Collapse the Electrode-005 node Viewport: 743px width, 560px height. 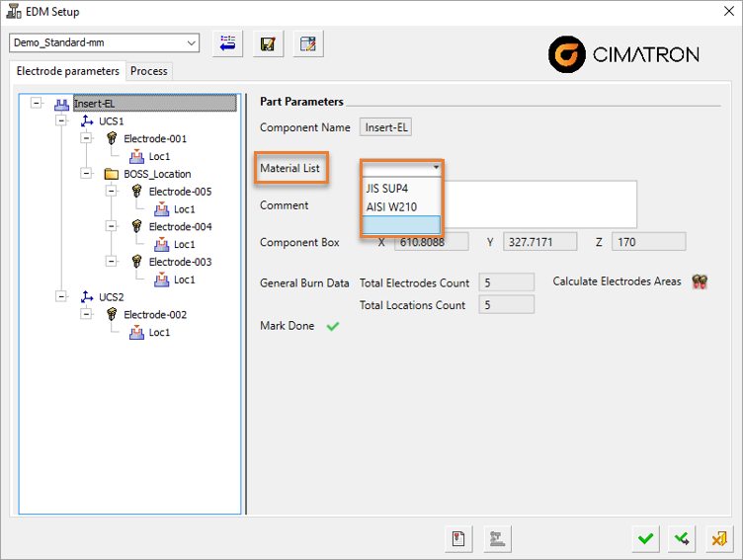[112, 191]
